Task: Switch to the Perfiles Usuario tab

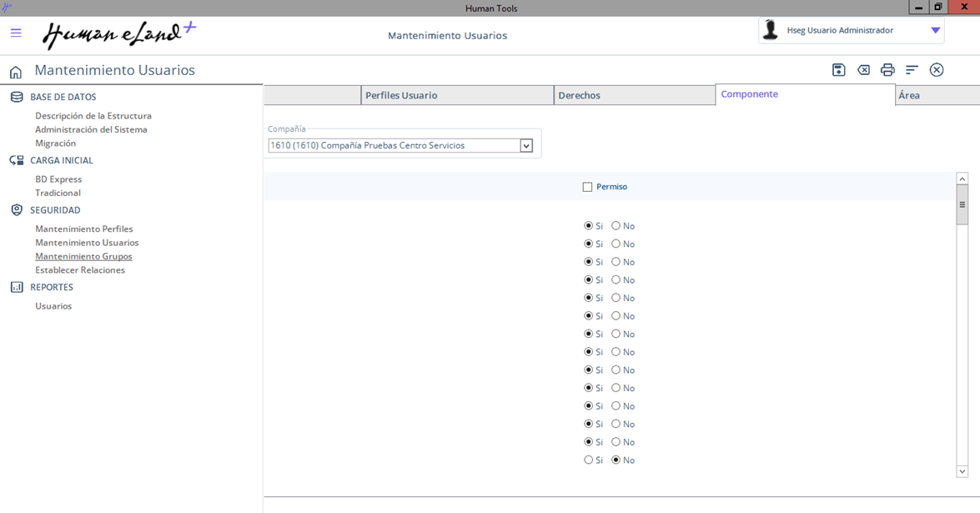Action: pyautogui.click(x=456, y=95)
